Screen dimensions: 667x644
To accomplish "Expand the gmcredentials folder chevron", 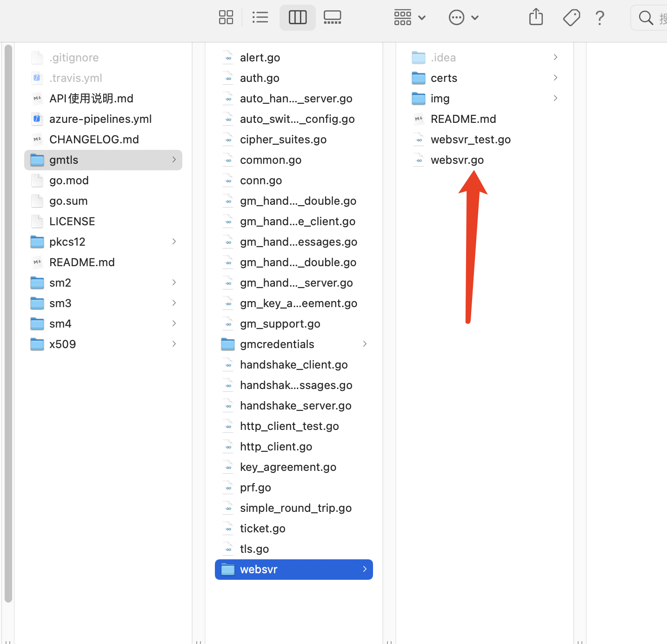I will click(365, 344).
